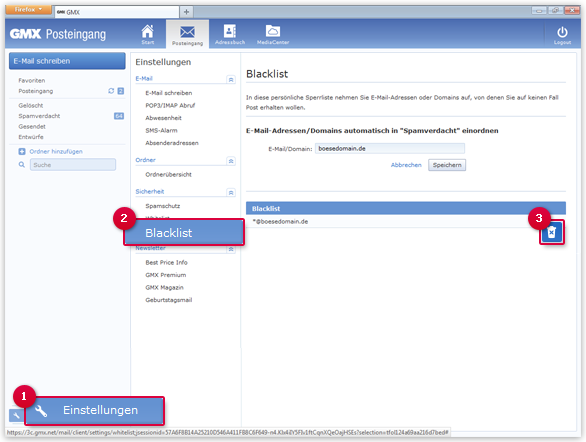
Task: Open SMS-Alarm settings
Action: coord(161,130)
